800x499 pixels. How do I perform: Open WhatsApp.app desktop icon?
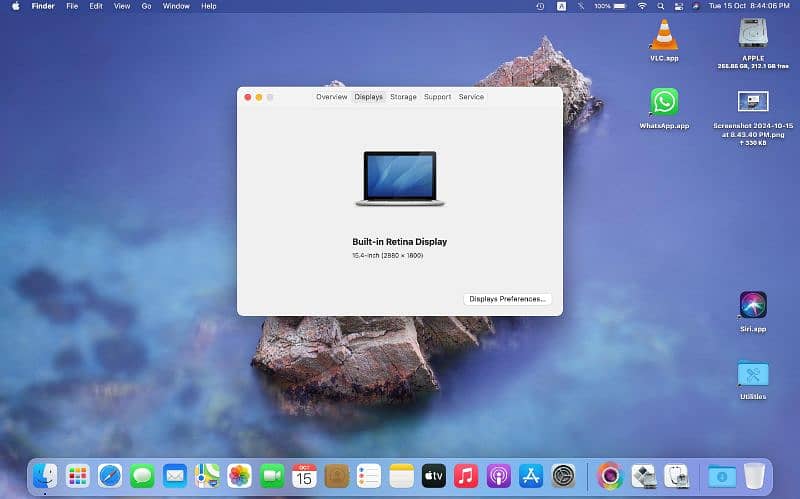click(664, 101)
